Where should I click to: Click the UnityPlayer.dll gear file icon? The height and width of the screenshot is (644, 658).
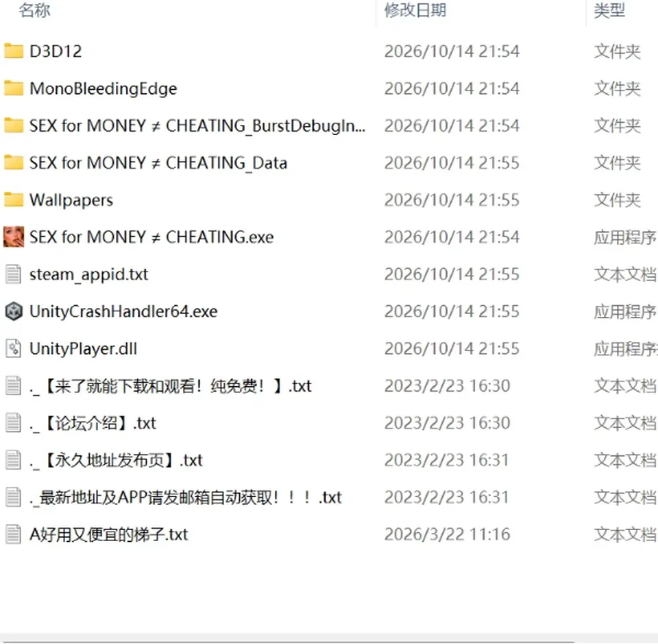pos(14,348)
